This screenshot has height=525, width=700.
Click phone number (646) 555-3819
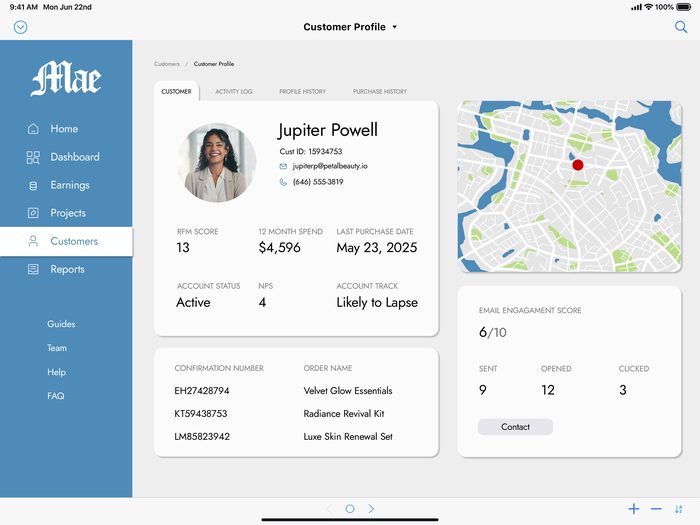(x=318, y=182)
